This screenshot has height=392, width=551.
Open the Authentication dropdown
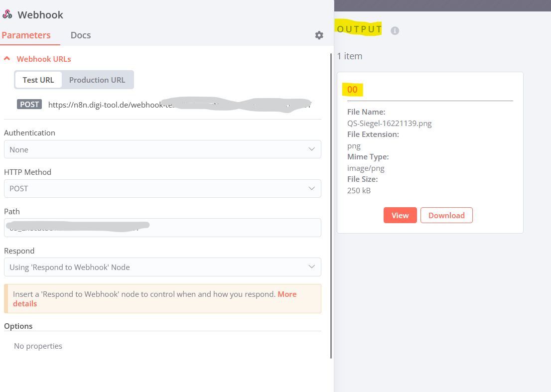point(162,149)
